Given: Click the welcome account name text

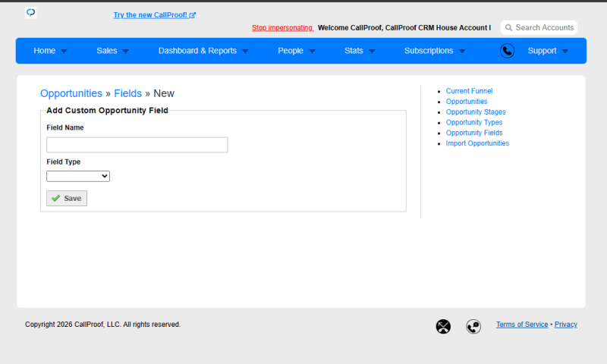Looking at the screenshot, I should 404,28.
